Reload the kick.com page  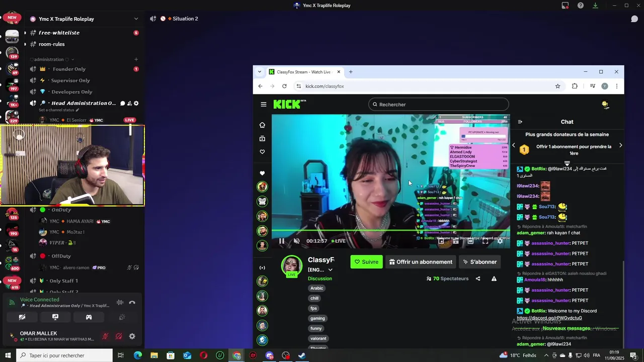[x=284, y=86]
